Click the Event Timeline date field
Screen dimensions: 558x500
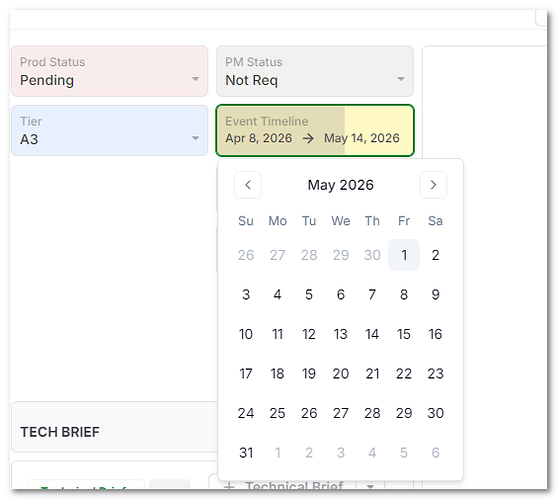pos(315,130)
